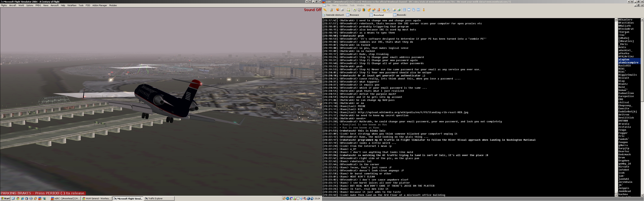The height and width of the screenshot is (201, 644).
Task: Click the nick list scroll down arrow
Action: coord(642,195)
